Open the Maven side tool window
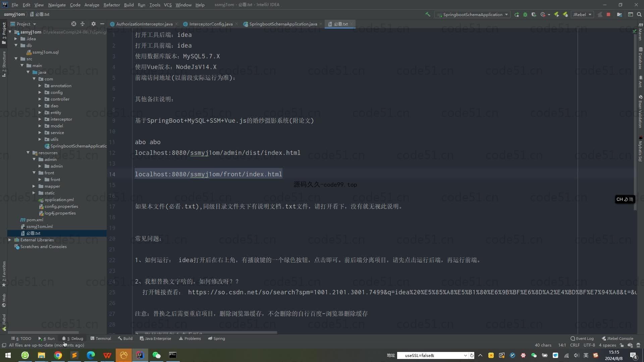The width and height of the screenshot is (644, 362). [640, 32]
